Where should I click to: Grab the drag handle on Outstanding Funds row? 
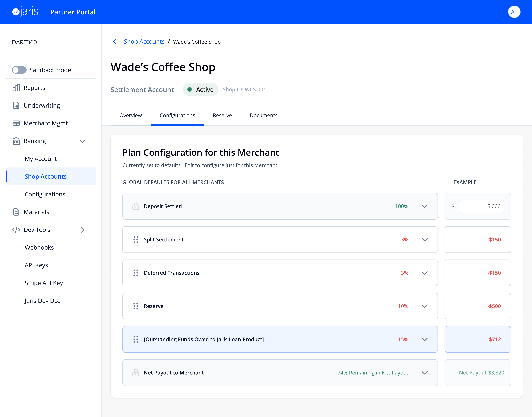(x=136, y=339)
